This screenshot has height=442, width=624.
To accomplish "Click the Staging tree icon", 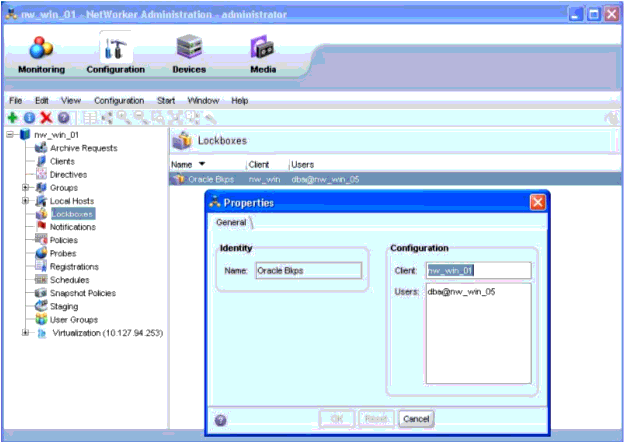I will click(41, 306).
